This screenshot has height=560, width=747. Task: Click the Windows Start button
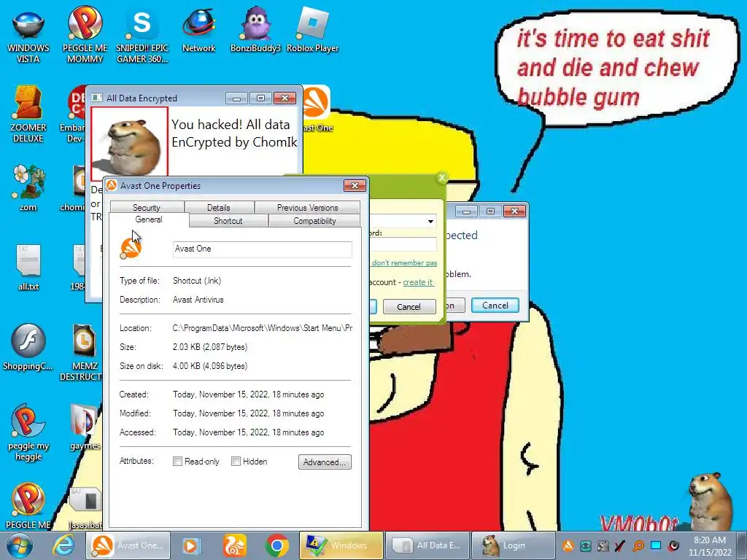click(x=20, y=545)
